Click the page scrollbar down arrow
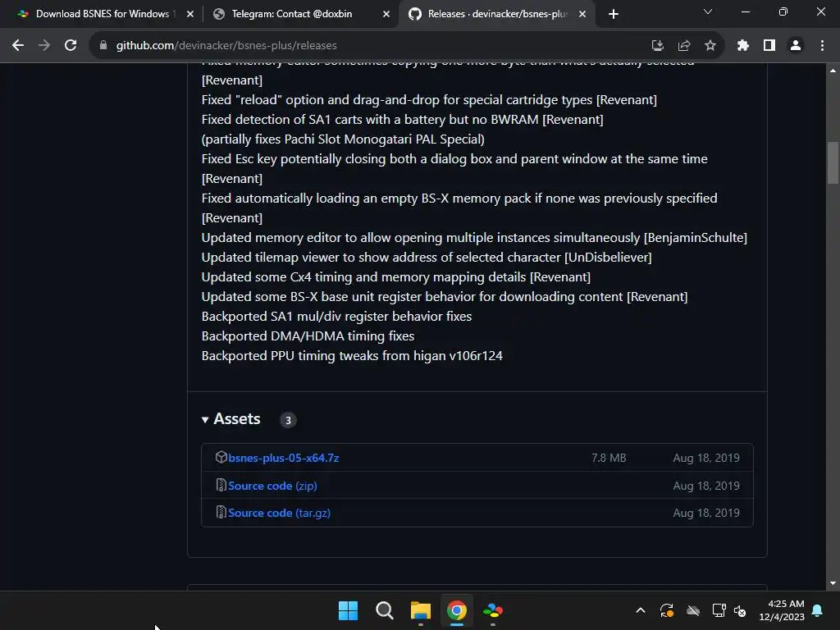Viewport: 840px width, 630px height. pos(833,583)
